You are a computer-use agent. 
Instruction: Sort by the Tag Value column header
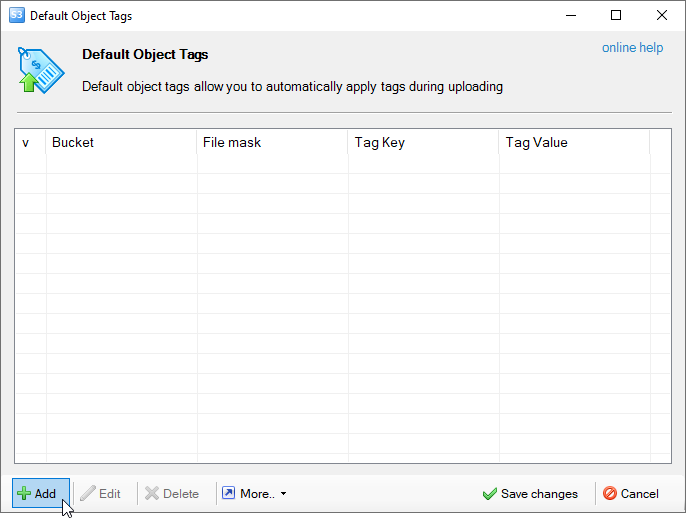(574, 142)
